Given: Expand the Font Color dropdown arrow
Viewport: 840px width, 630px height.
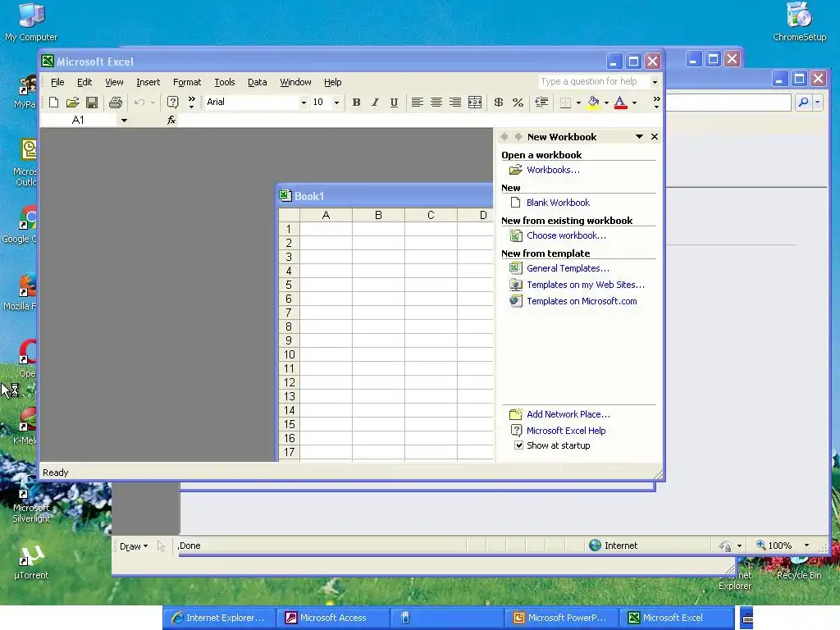Looking at the screenshot, I should coord(634,103).
